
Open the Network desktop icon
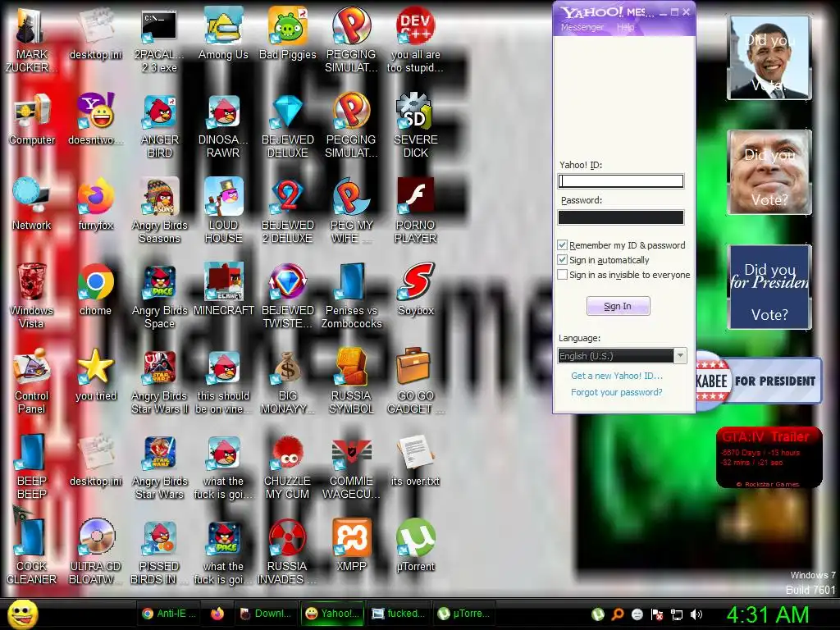click(x=32, y=204)
